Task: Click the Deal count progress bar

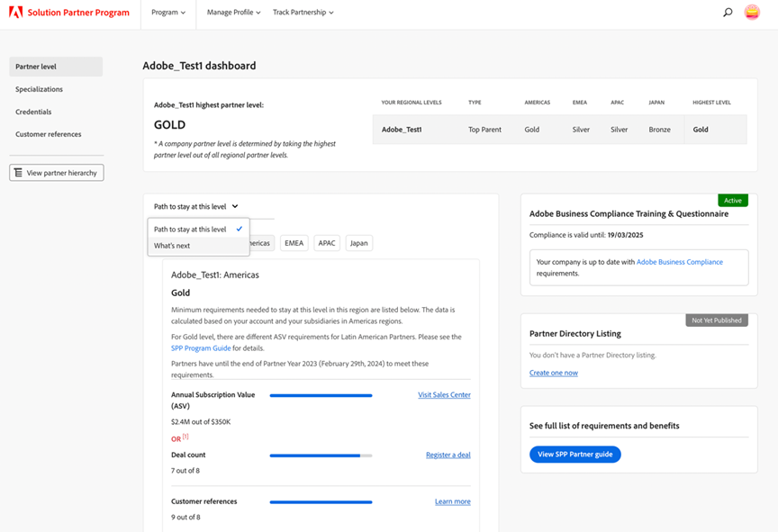Action: tap(321, 455)
